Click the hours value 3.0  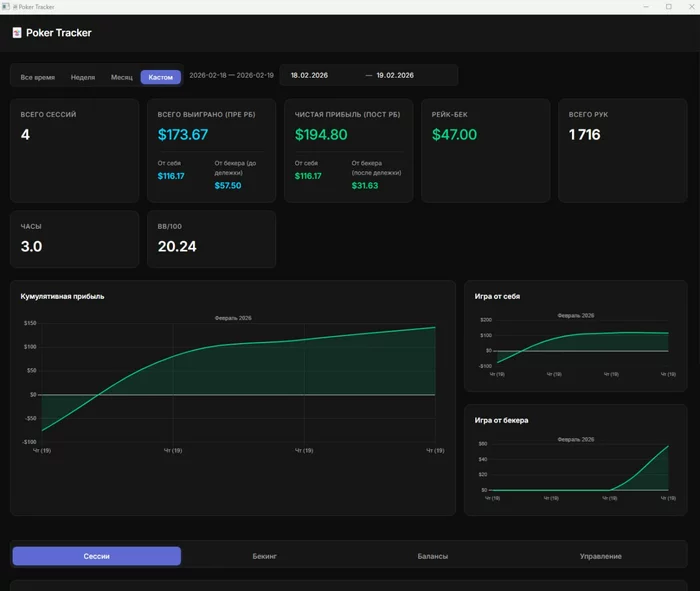pyautogui.click(x=31, y=246)
